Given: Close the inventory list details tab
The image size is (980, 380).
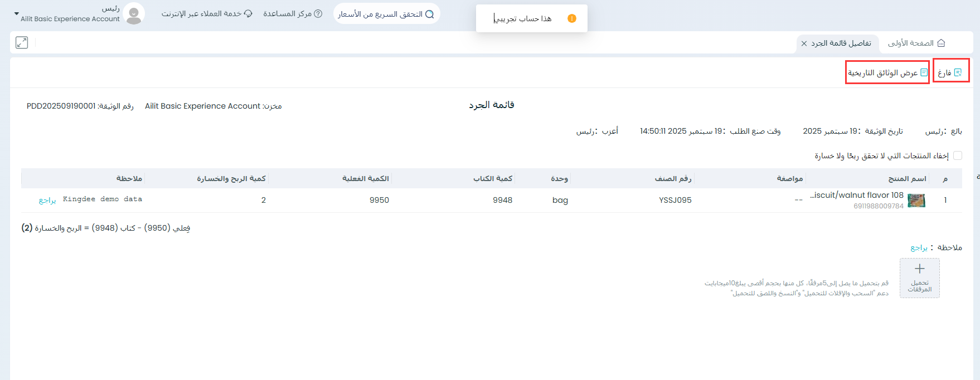Looking at the screenshot, I should pyautogui.click(x=804, y=43).
